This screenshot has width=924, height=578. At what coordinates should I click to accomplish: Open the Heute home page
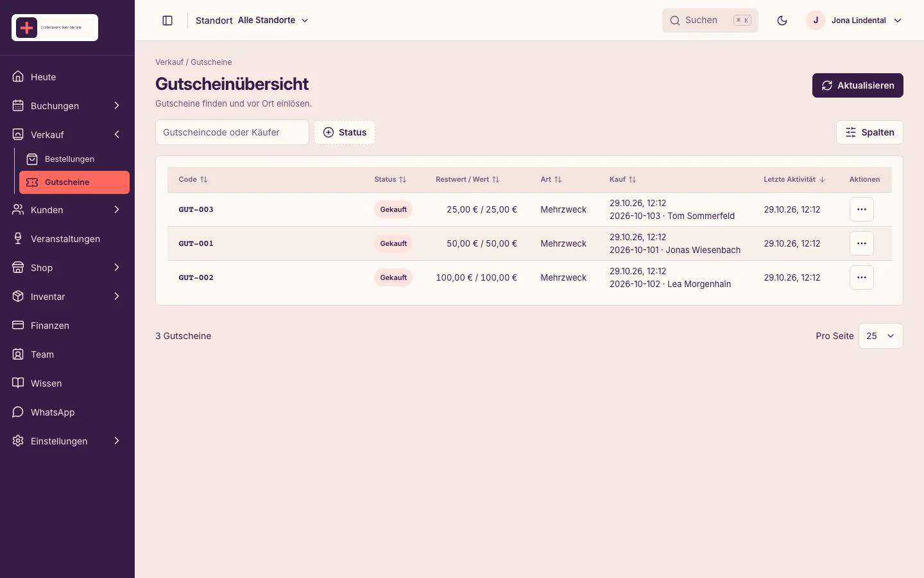pyautogui.click(x=67, y=77)
